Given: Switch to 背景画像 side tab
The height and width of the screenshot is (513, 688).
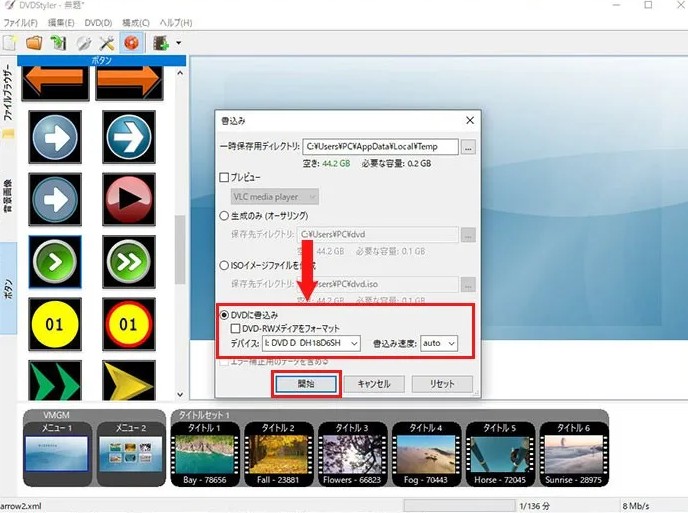Looking at the screenshot, I should pos(8,195).
